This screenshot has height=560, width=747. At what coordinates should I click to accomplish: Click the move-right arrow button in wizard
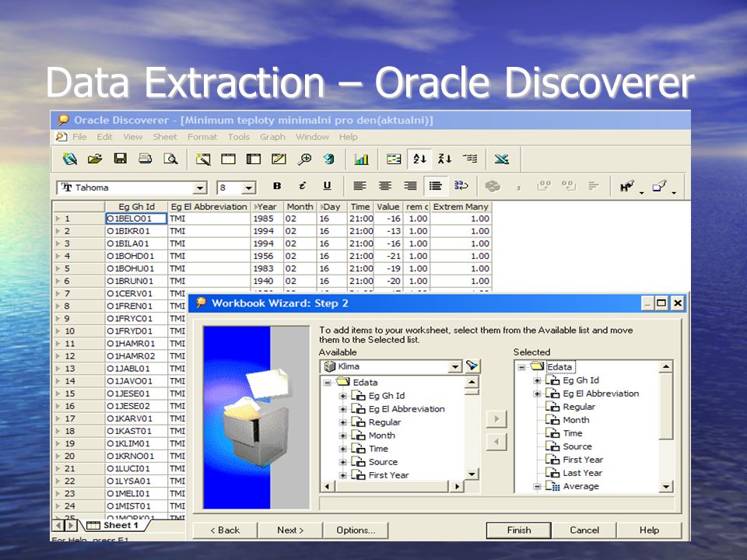click(496, 419)
